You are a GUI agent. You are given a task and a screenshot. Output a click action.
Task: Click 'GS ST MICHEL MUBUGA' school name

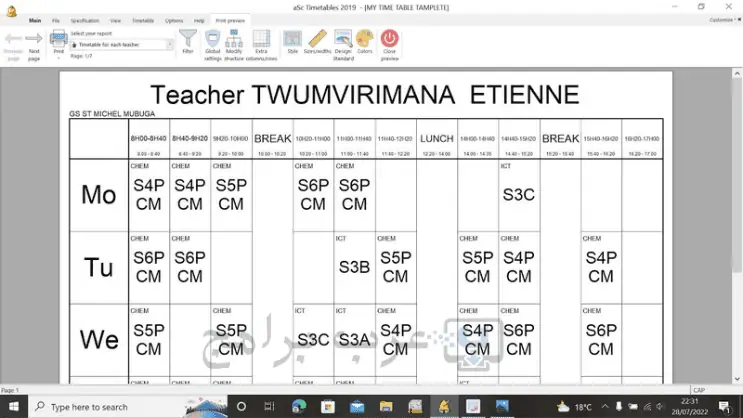[112, 114]
